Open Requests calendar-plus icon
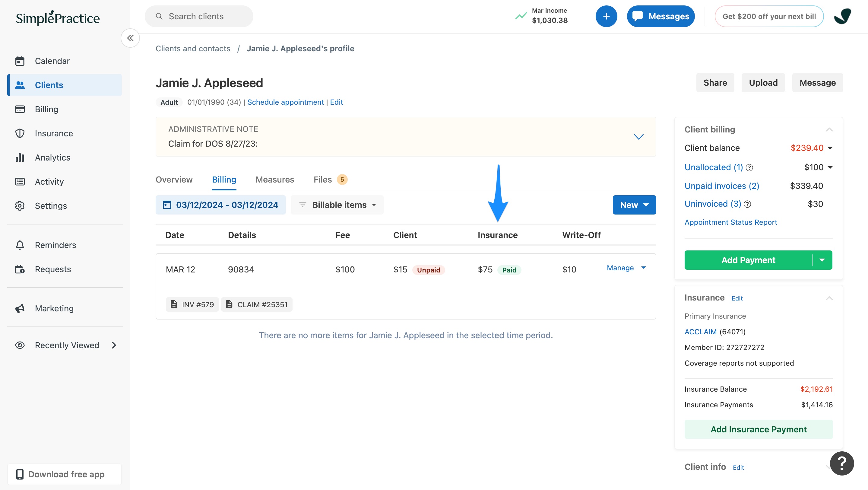 (x=20, y=269)
